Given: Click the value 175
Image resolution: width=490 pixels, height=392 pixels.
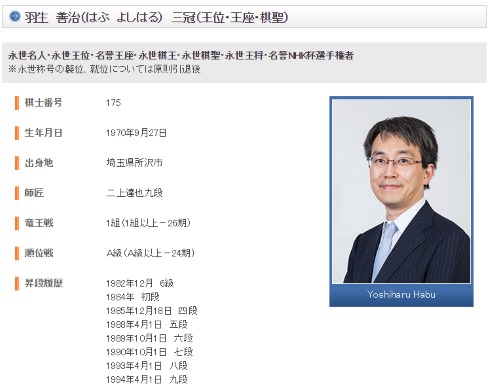Looking at the screenshot, I should [x=113, y=102].
